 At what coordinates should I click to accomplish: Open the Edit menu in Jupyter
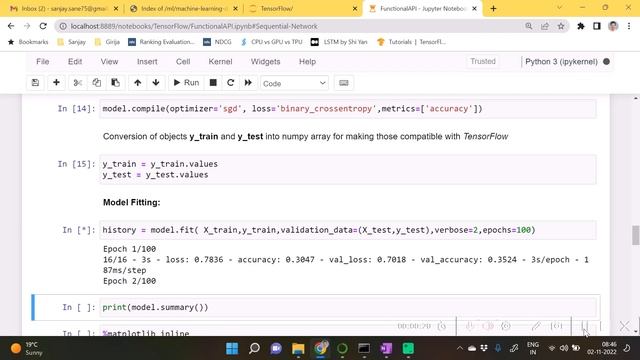point(75,62)
